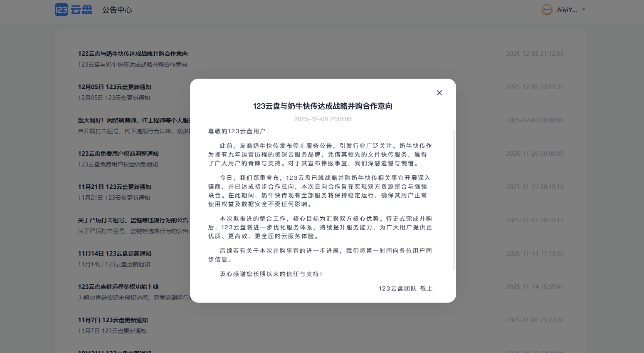Open the 123云盘直链远程鉴权功能上线 announcement
The height and width of the screenshot is (353, 644).
(118, 287)
